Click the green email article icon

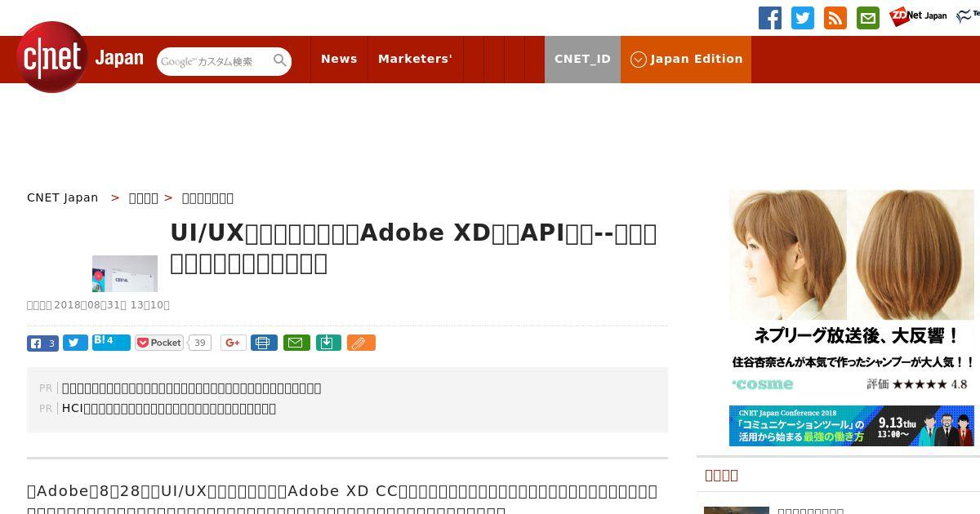point(296,343)
